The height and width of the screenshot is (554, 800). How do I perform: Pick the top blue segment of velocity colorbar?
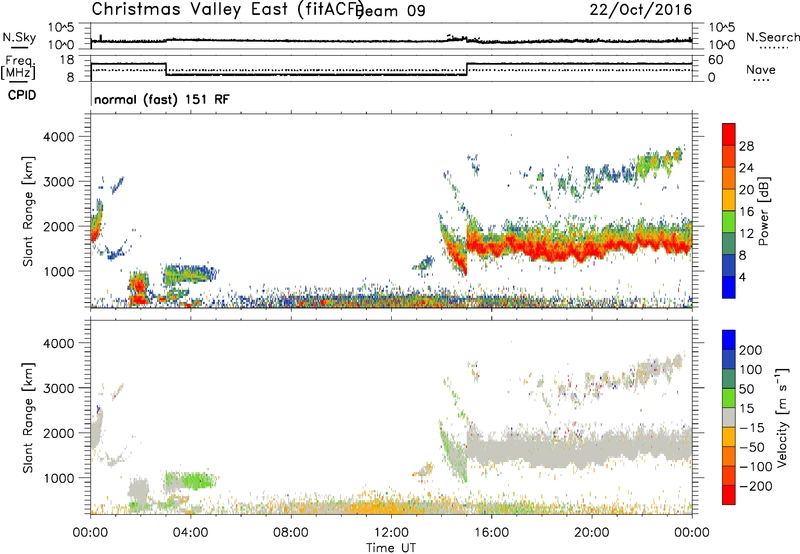click(x=729, y=340)
